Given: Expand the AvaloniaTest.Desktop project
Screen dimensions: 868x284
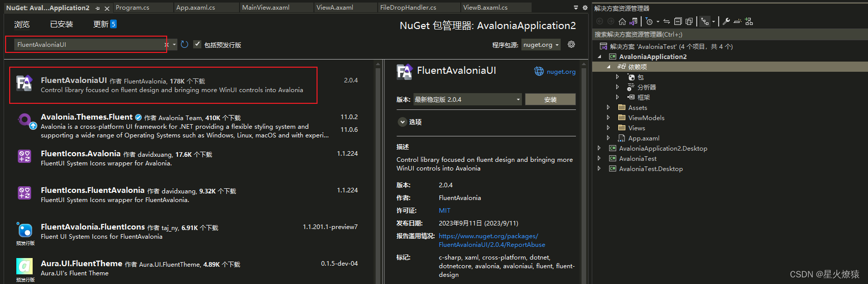Looking at the screenshot, I should point(599,168).
